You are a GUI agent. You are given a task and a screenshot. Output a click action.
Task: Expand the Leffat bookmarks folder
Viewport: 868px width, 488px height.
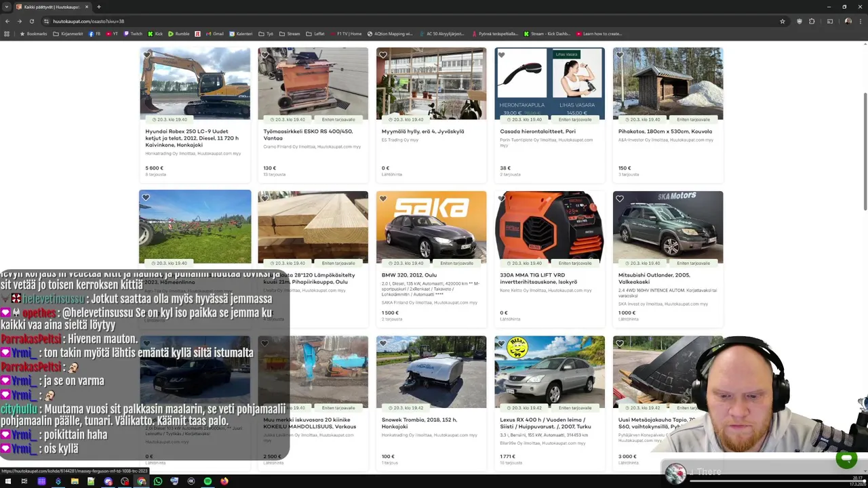[x=315, y=33]
